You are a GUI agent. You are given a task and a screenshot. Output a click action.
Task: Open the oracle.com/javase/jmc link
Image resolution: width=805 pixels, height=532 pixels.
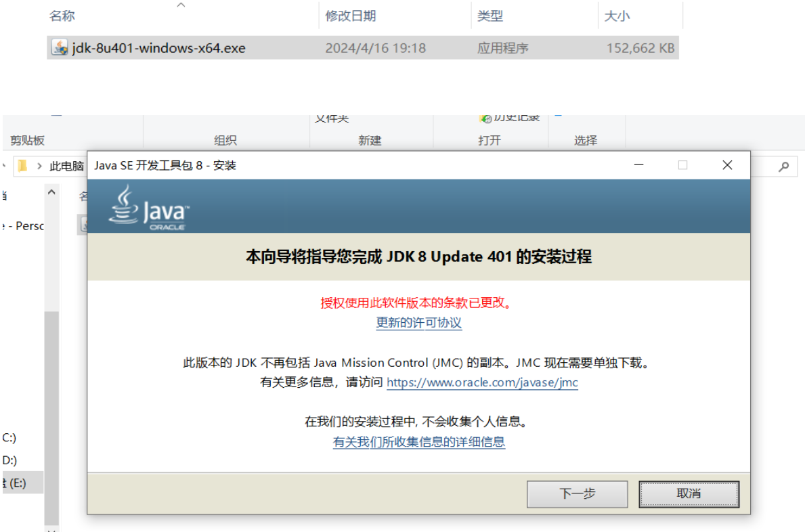[482, 382]
